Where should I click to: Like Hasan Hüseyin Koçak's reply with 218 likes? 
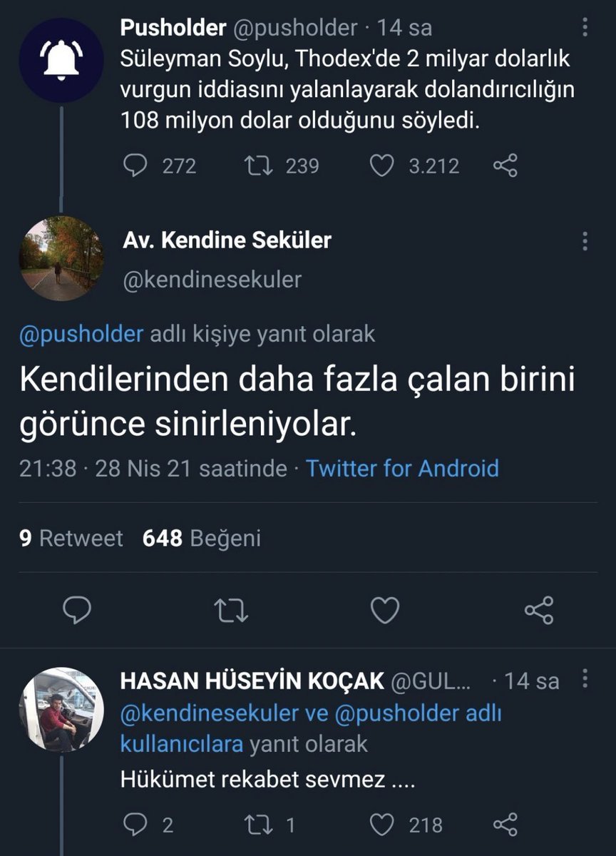click(x=382, y=825)
